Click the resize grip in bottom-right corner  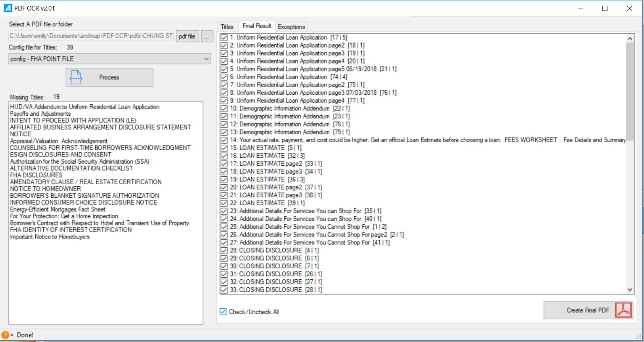639,337
